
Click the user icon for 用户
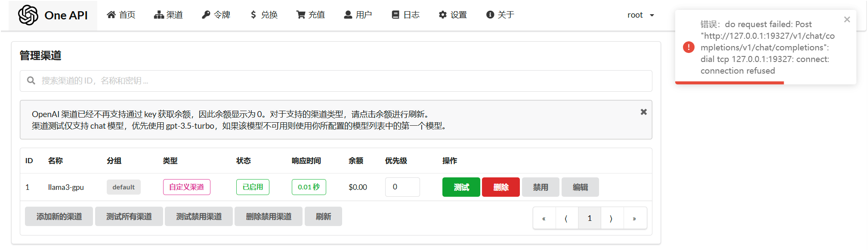[x=348, y=15]
